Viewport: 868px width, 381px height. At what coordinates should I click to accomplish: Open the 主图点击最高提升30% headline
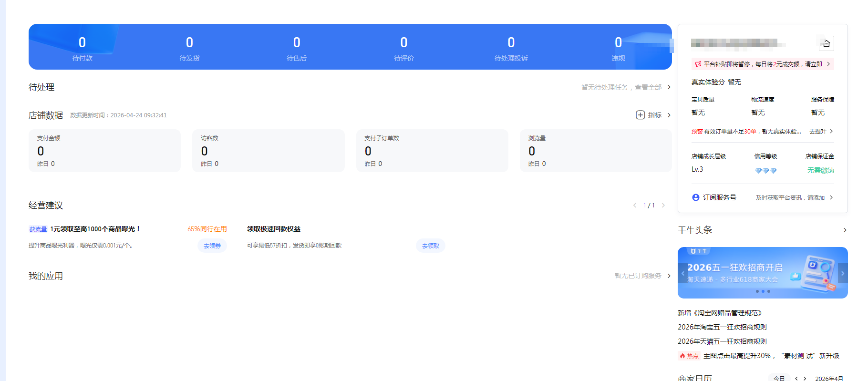click(x=771, y=356)
